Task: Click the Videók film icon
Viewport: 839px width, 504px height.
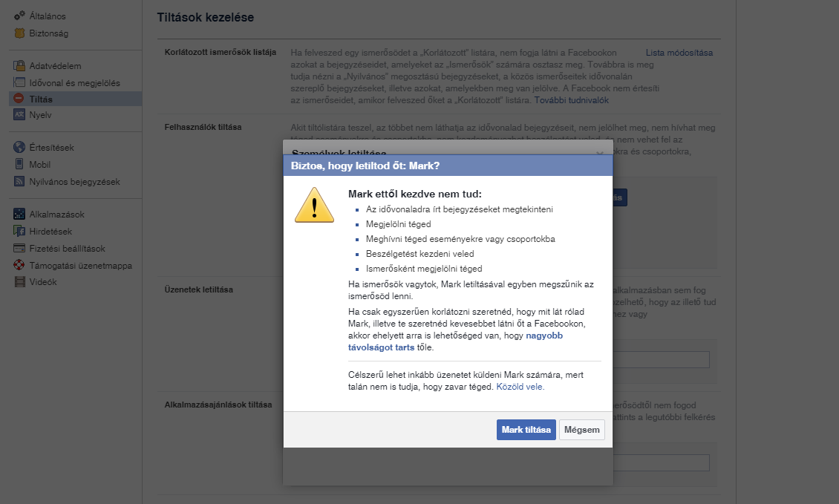Action: tap(19, 281)
